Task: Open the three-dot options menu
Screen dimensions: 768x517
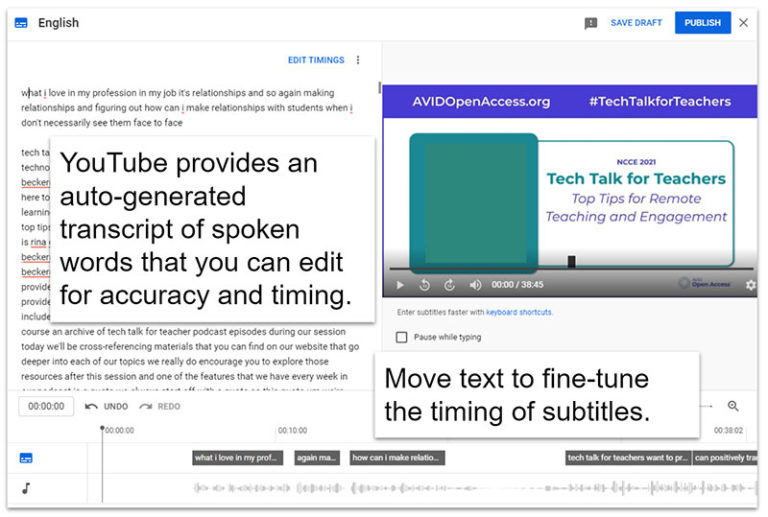Action: pos(358,60)
